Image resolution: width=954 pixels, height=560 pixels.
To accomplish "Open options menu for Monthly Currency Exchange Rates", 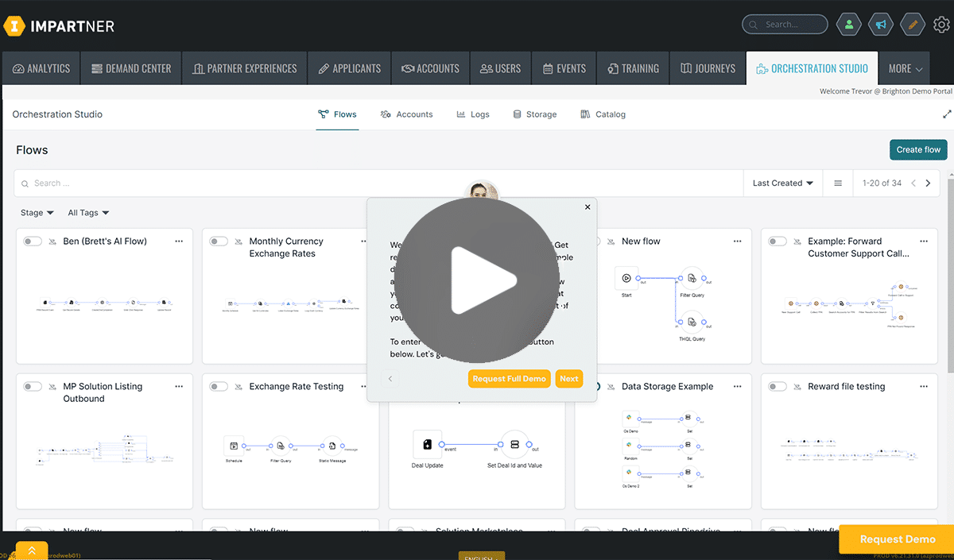I will coord(365,241).
